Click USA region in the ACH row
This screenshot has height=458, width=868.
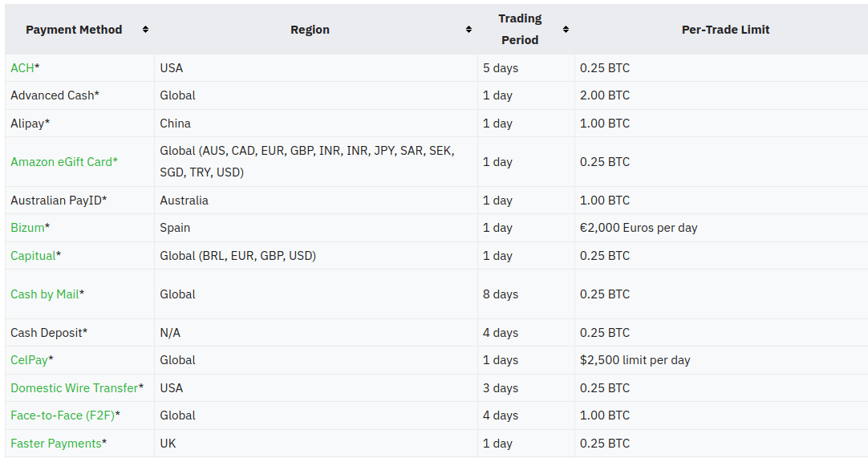pos(316,68)
